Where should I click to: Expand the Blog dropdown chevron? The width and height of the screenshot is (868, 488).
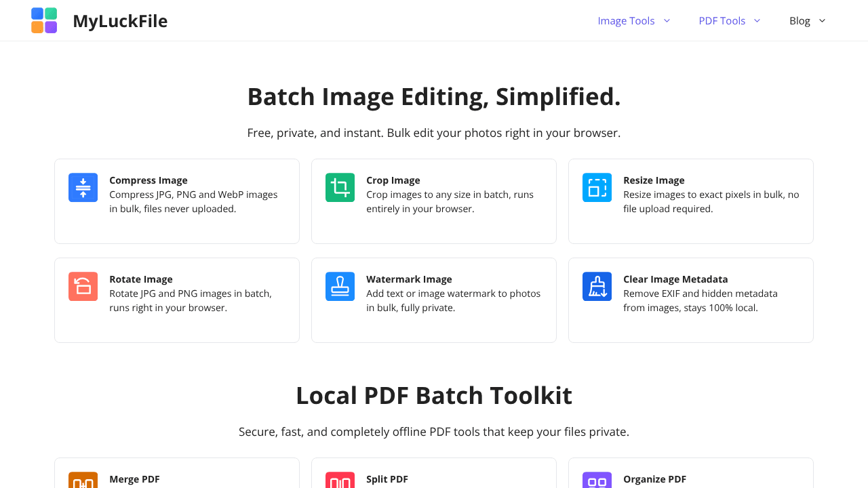822,20
